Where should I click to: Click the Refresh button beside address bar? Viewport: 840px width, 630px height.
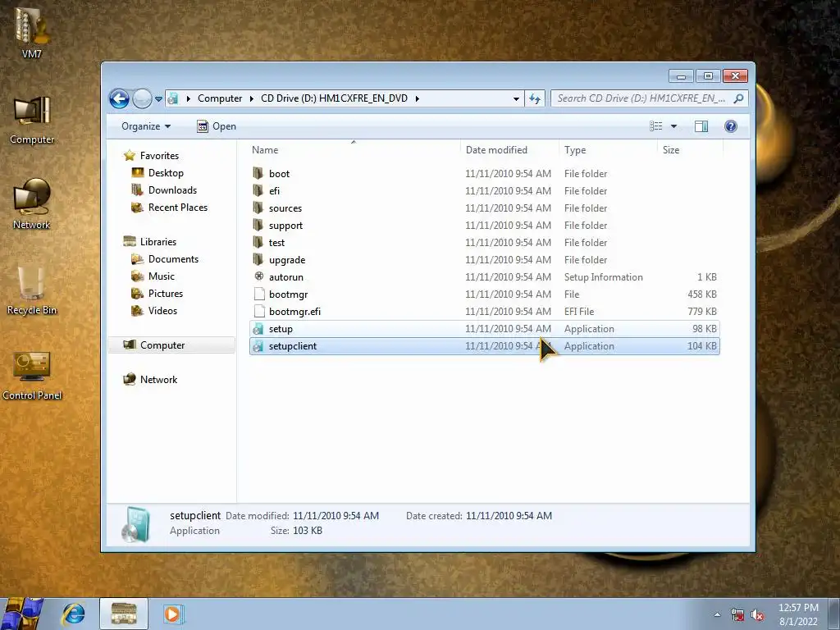pos(535,98)
